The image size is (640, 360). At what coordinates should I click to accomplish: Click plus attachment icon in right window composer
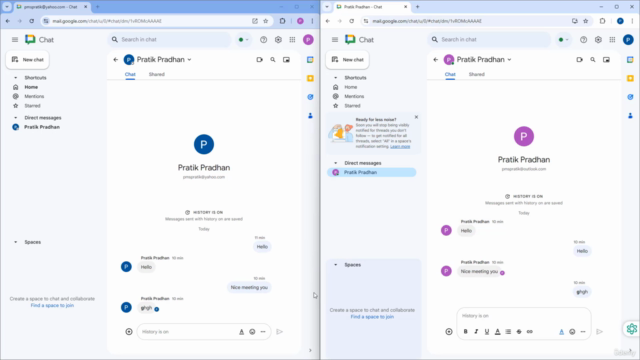[449, 332]
